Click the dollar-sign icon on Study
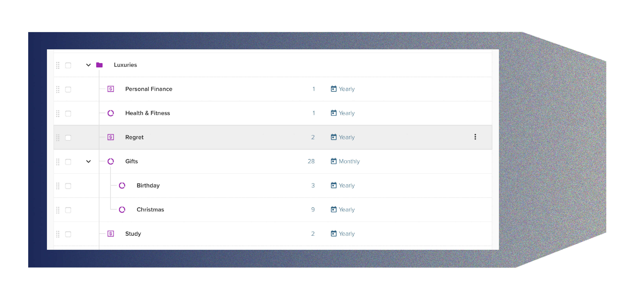Viewport: 644px width, 285px height. pyautogui.click(x=111, y=234)
